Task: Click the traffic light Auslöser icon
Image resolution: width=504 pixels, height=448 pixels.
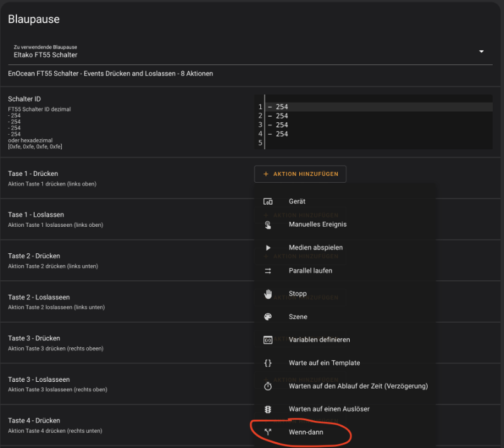Action: (x=268, y=409)
